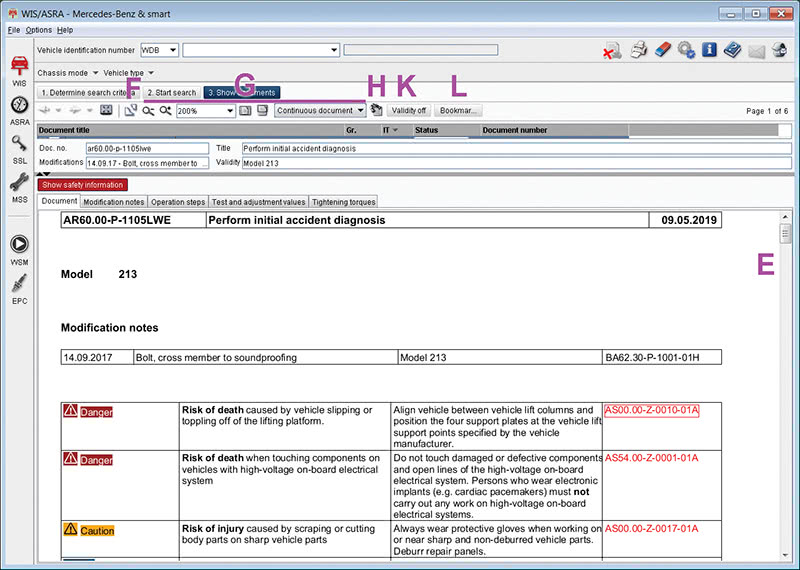Click the Document number column header

(555, 130)
